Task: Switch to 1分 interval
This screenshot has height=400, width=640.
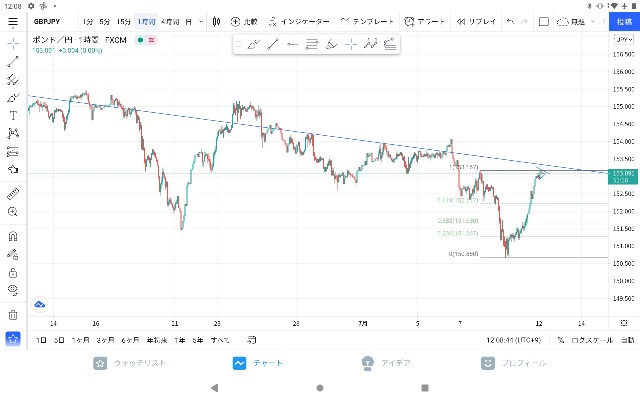Action: (87, 22)
